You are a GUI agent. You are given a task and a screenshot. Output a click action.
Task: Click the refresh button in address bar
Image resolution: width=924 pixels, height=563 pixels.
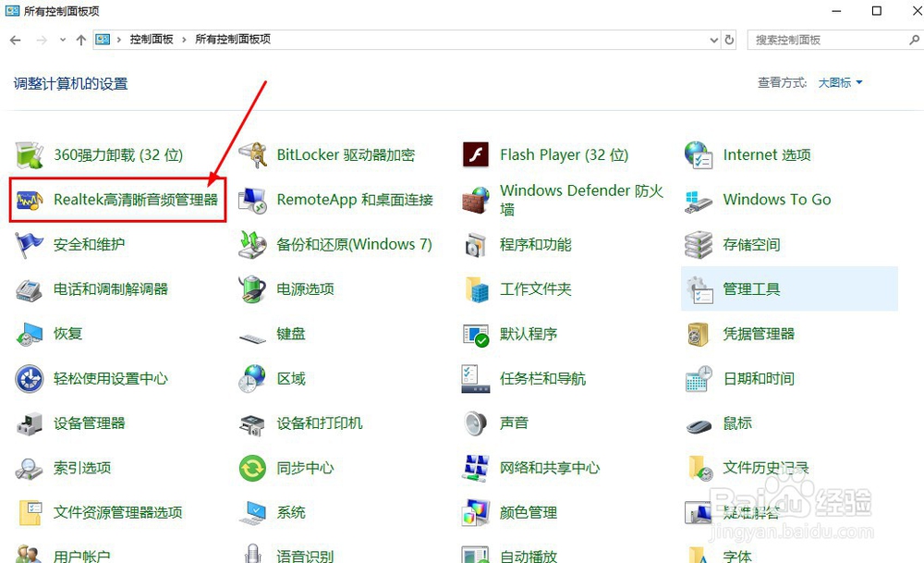(730, 40)
